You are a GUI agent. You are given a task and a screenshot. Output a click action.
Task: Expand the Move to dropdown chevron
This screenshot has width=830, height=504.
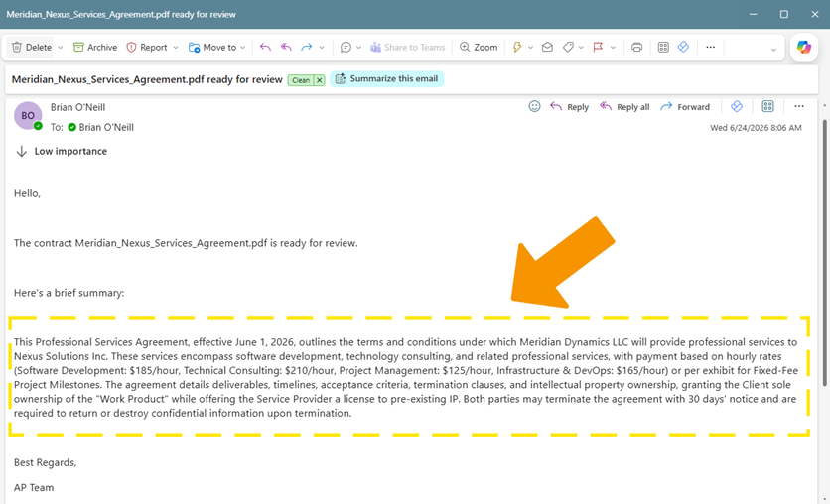coord(243,47)
